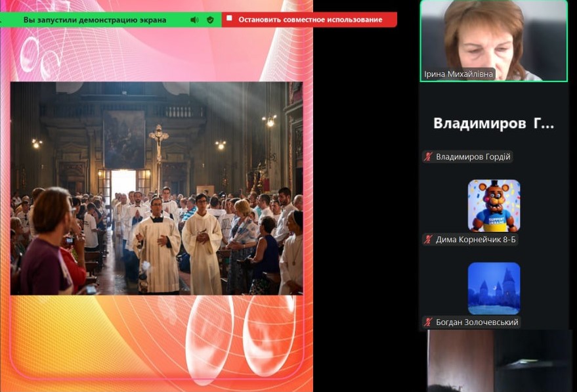Viewport: 577px width, 392px height.
Task: Click the green shield security icon
Action: tap(210, 20)
